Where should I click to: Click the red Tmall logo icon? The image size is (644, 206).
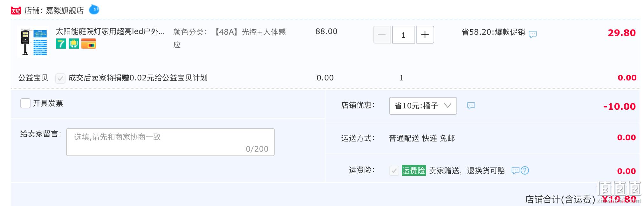pos(16,11)
